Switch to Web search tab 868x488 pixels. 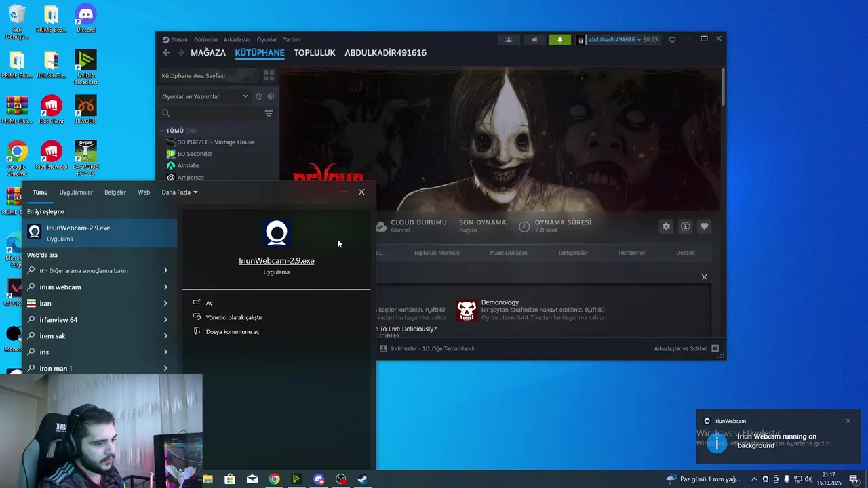(144, 192)
